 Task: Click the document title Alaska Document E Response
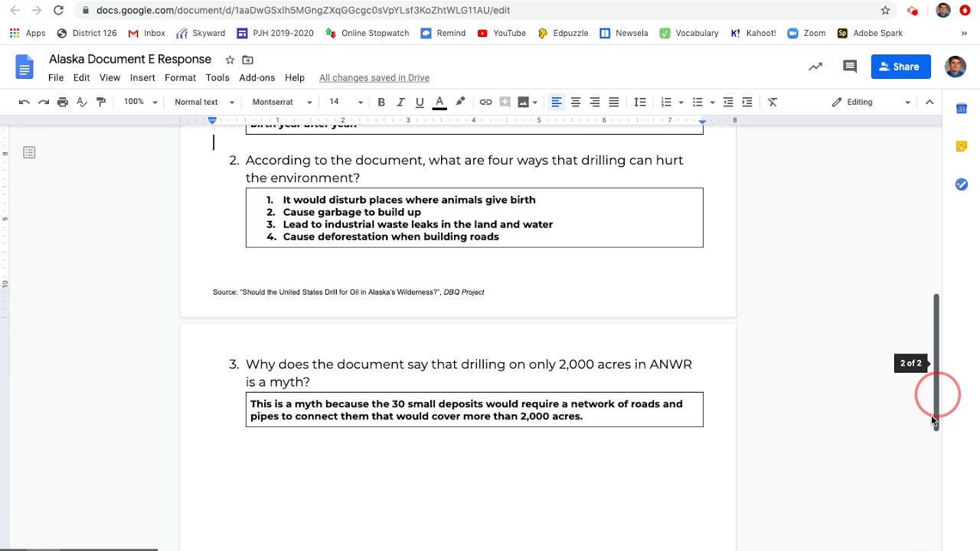point(130,60)
